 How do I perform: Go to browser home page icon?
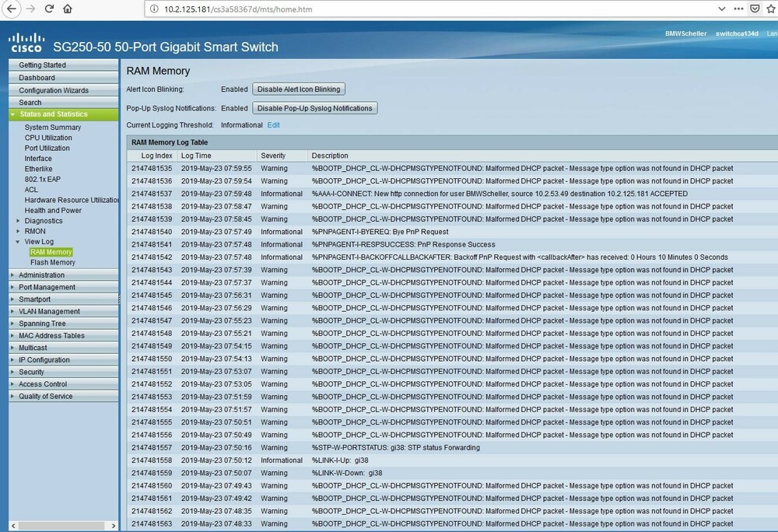coord(68,9)
